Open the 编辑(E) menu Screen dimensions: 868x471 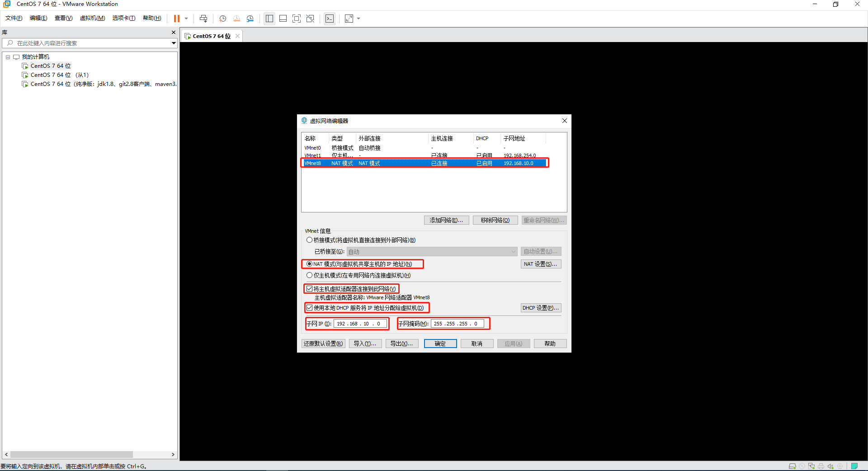(x=38, y=18)
